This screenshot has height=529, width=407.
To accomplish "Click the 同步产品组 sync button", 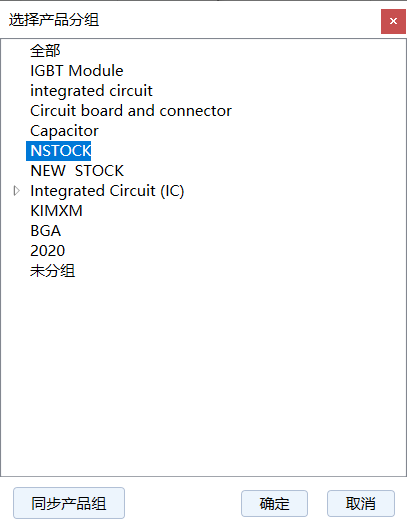I will [69, 503].
